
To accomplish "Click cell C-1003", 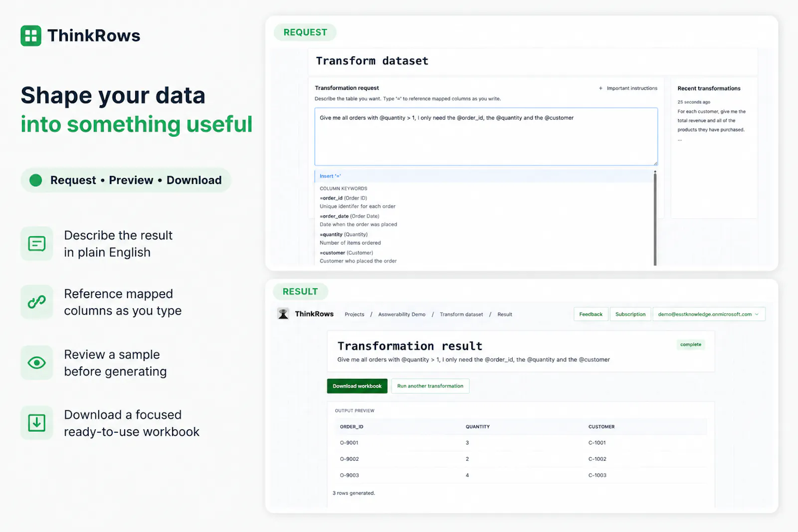I will click(x=598, y=475).
